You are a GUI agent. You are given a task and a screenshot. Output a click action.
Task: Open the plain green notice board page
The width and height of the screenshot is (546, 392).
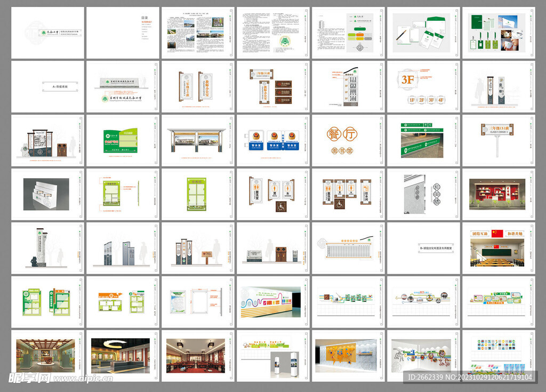click(198, 195)
